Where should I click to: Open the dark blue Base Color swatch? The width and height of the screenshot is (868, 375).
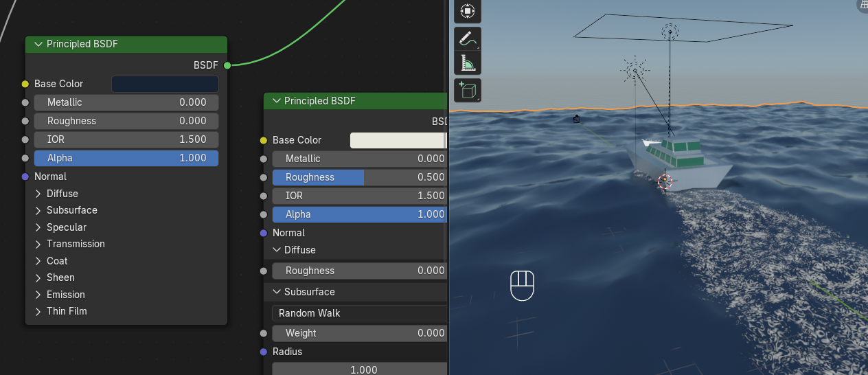[x=165, y=84]
